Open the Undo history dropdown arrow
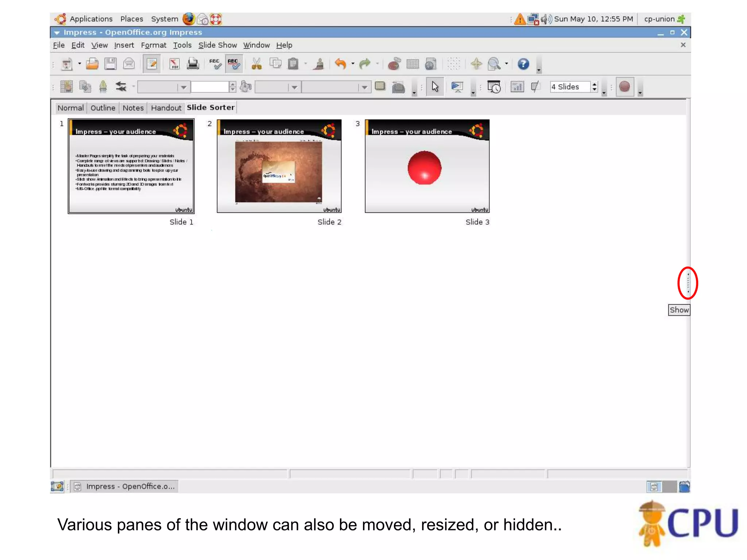Image resolution: width=747 pixels, height=560 pixels. point(353,64)
